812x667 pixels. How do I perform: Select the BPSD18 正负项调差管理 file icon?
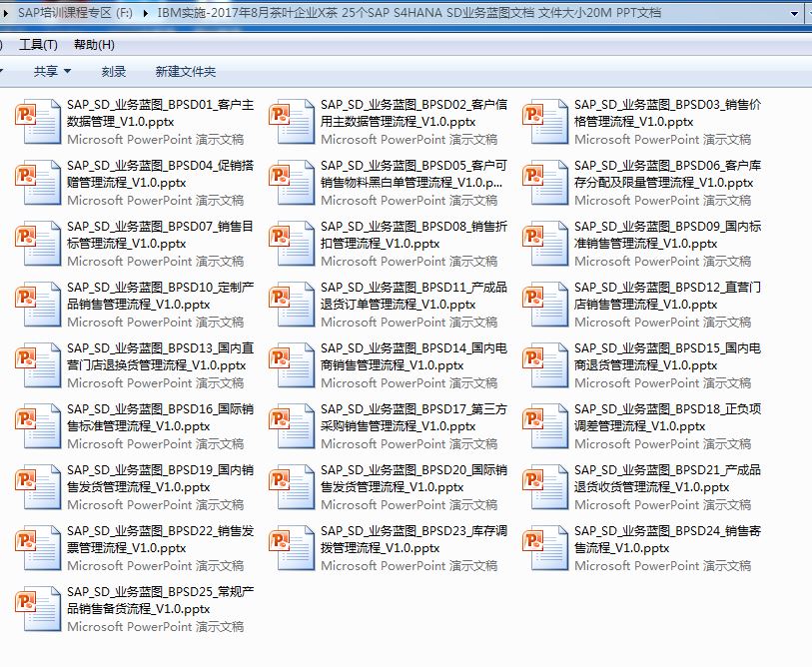click(545, 426)
